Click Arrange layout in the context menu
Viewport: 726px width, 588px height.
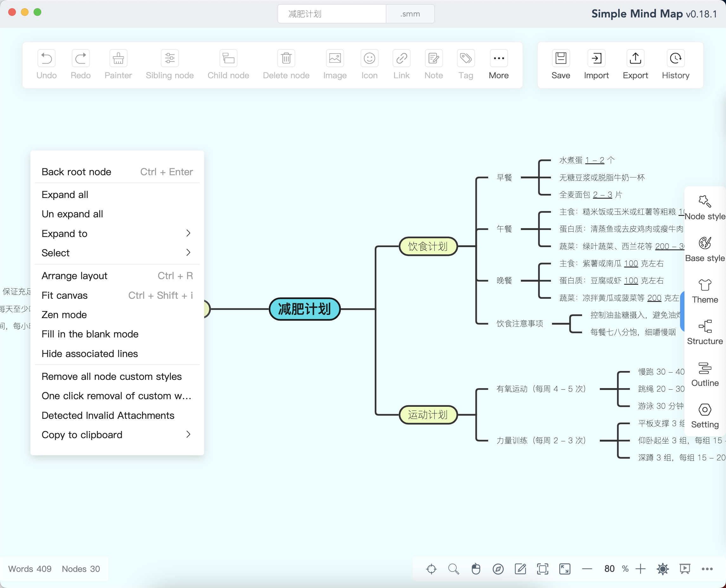pyautogui.click(x=74, y=275)
